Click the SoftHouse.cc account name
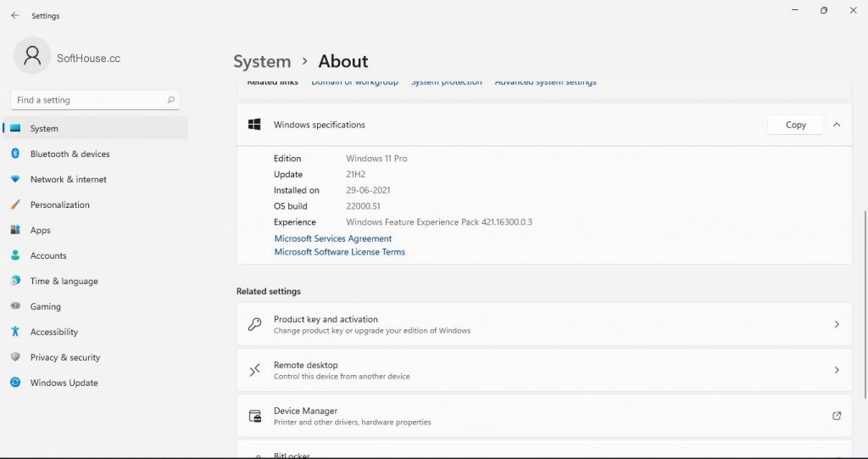 tap(88, 59)
